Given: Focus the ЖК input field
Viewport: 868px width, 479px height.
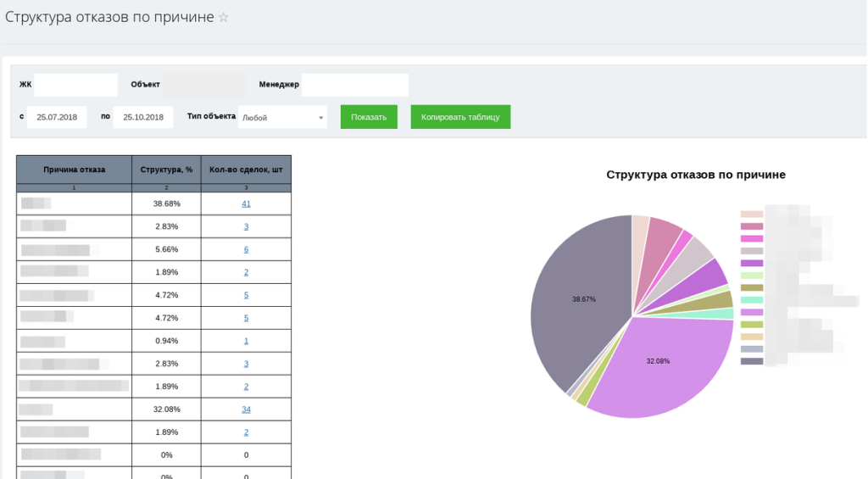Looking at the screenshot, I should (75, 85).
